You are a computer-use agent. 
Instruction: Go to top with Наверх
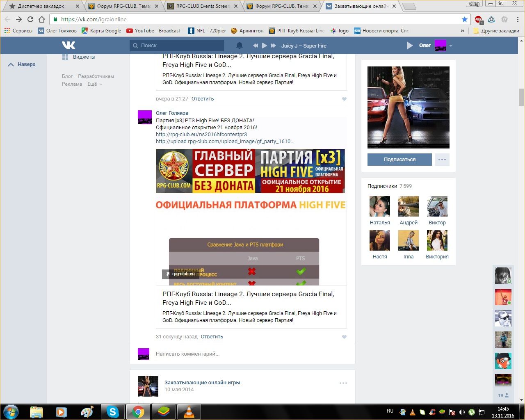click(22, 64)
